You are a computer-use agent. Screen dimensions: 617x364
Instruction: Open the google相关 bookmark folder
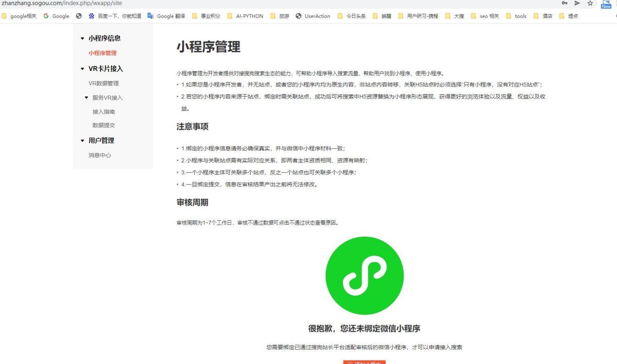click(x=19, y=16)
